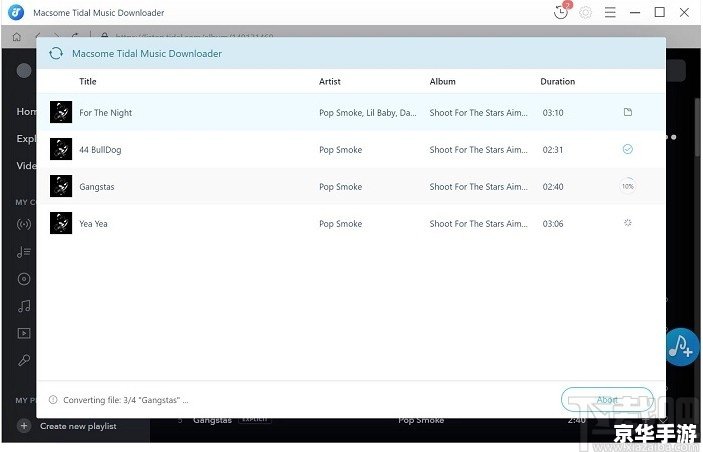703x452 pixels.
Task: Click album thumbnail of 44 BullDog
Action: [61, 149]
